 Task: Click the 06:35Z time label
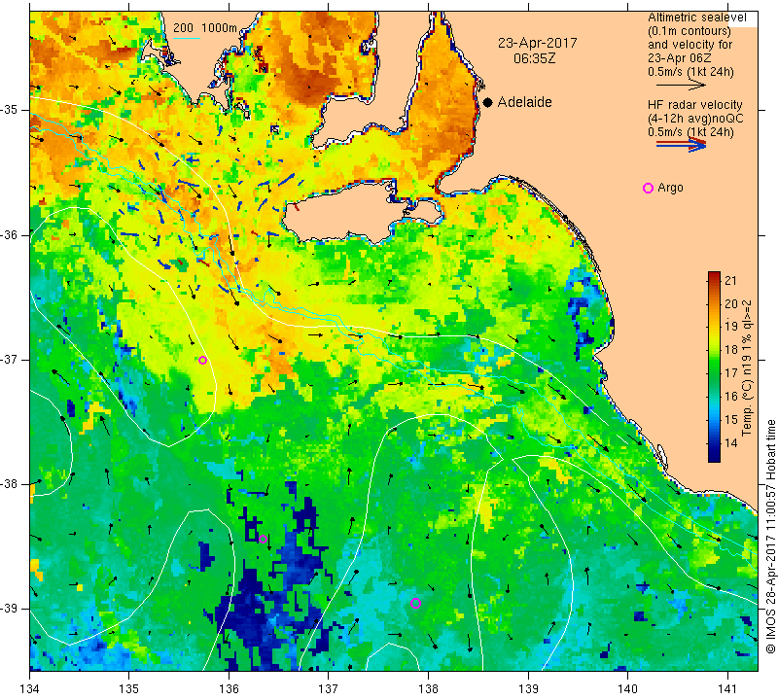pos(534,58)
